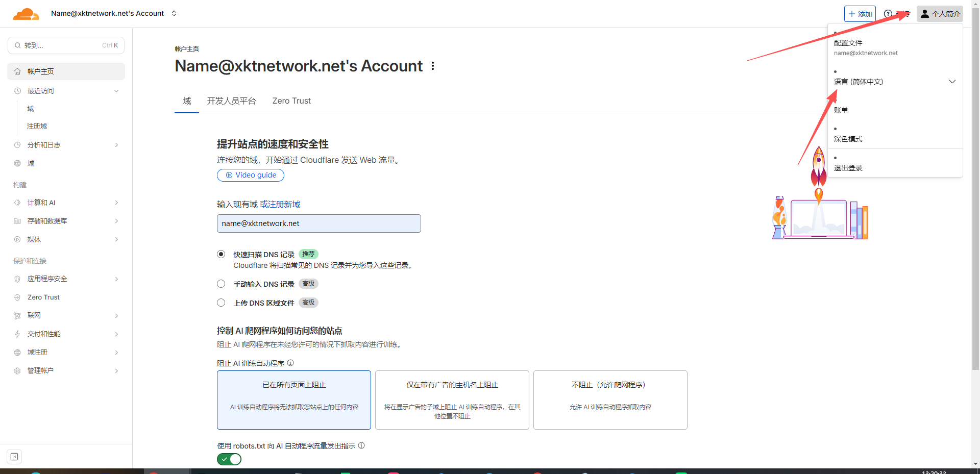Click the page's vertical scrollbar
The image size is (980, 474).
[x=975, y=204]
